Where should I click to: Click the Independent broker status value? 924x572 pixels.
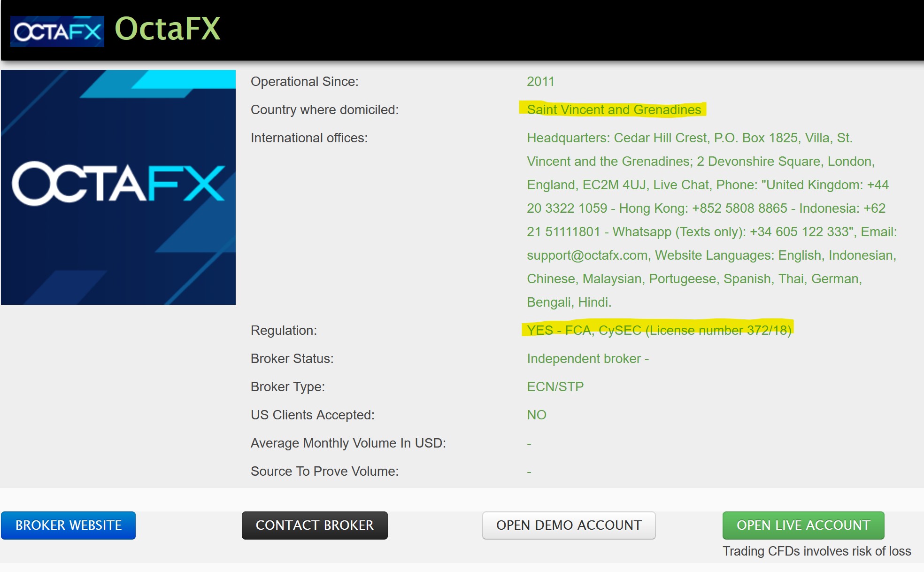tap(587, 358)
